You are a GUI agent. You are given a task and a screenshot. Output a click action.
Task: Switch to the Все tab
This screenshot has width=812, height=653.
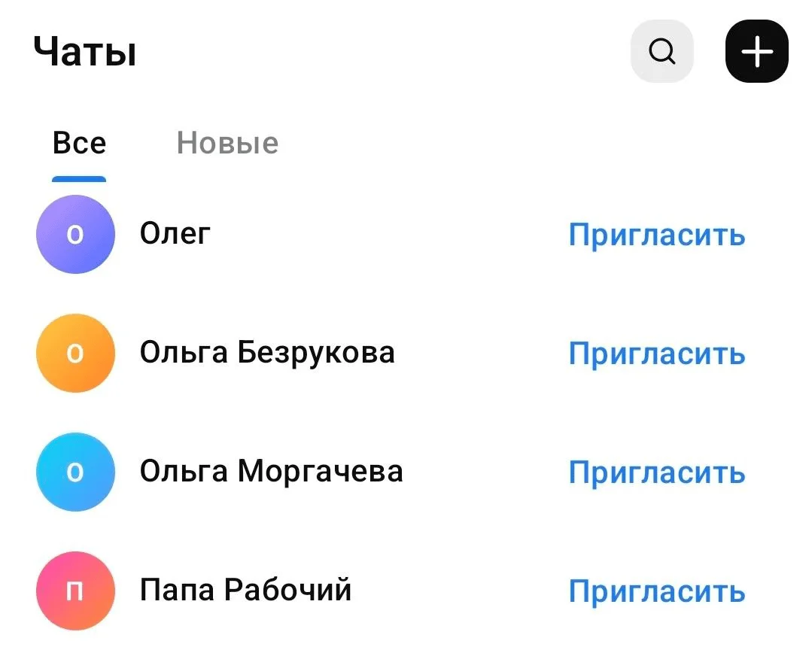coord(79,143)
